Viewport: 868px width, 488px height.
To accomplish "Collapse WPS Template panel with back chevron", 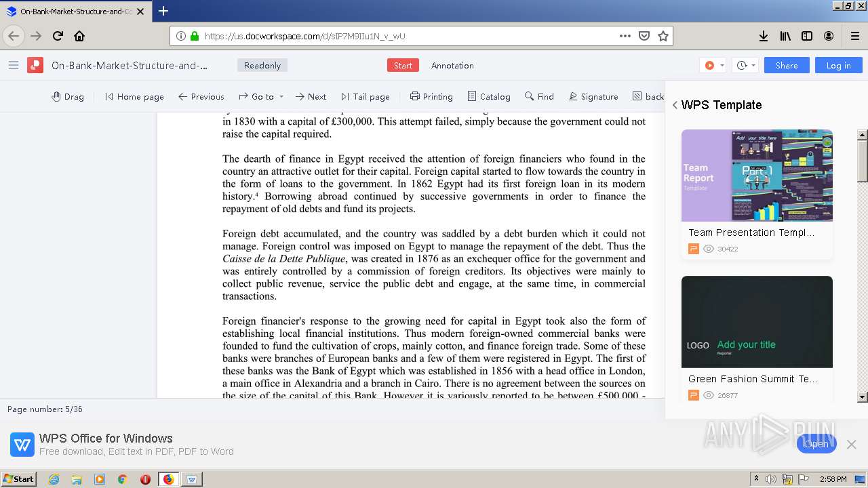I will 675,105.
